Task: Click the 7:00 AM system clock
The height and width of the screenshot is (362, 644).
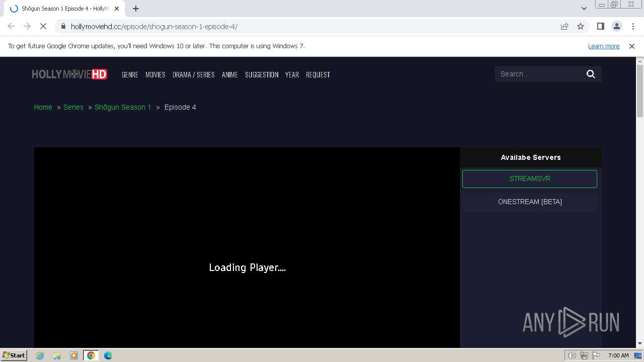Action: pos(618,355)
